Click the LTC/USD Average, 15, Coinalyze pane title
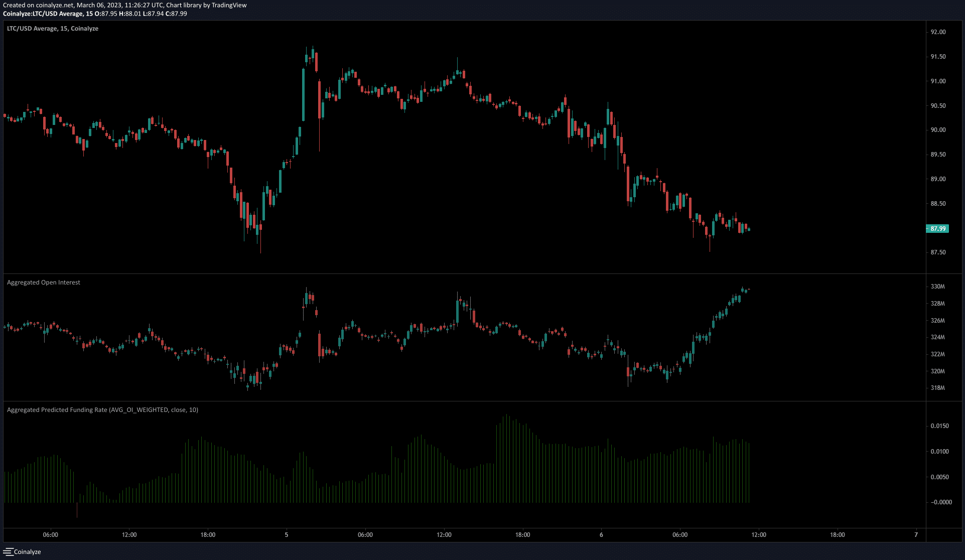The image size is (965, 560). coord(53,29)
